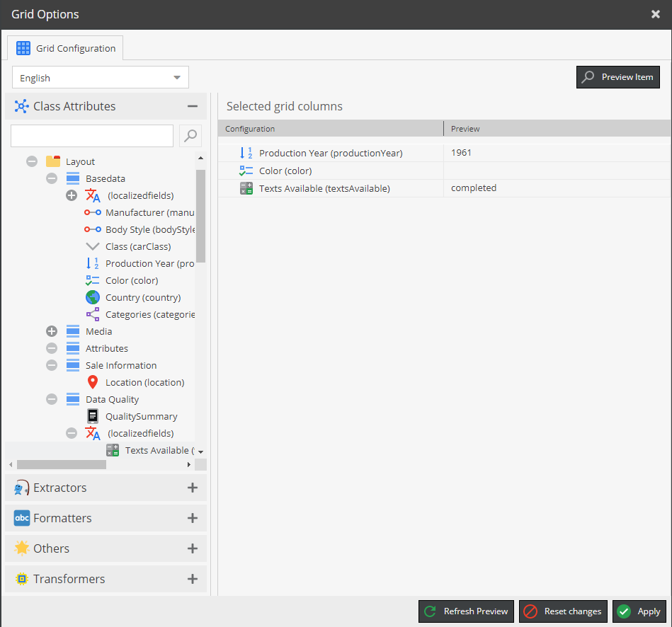The width and height of the screenshot is (672, 627).
Task: Click the Sale Information panel icon
Action: (x=73, y=365)
